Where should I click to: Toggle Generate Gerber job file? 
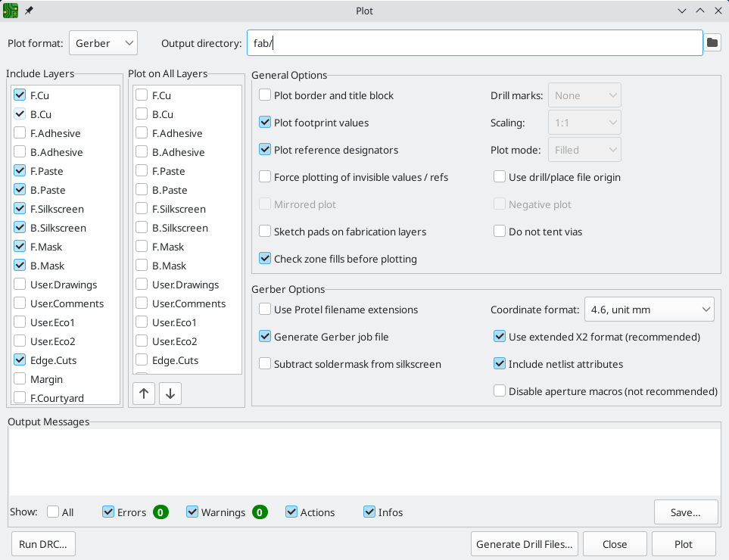coord(265,337)
